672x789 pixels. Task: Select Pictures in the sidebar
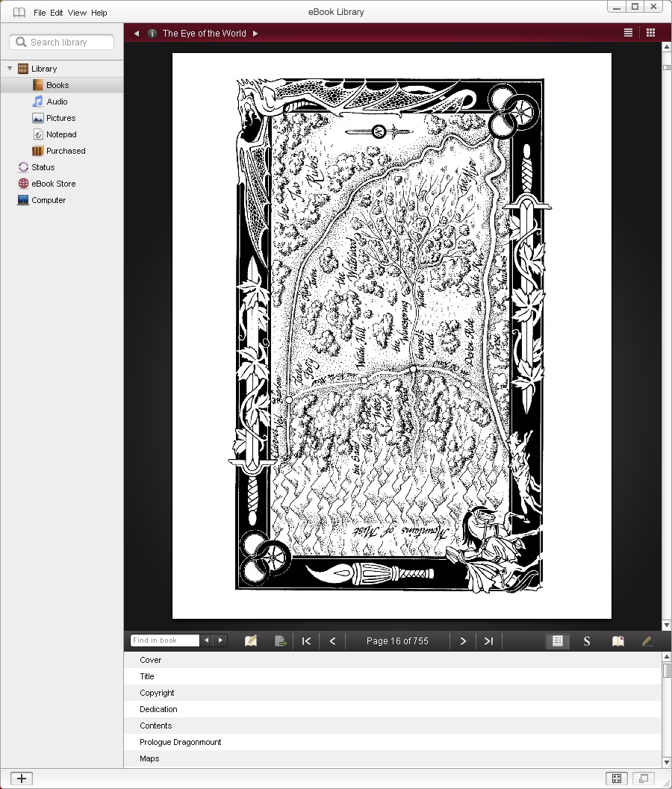60,118
